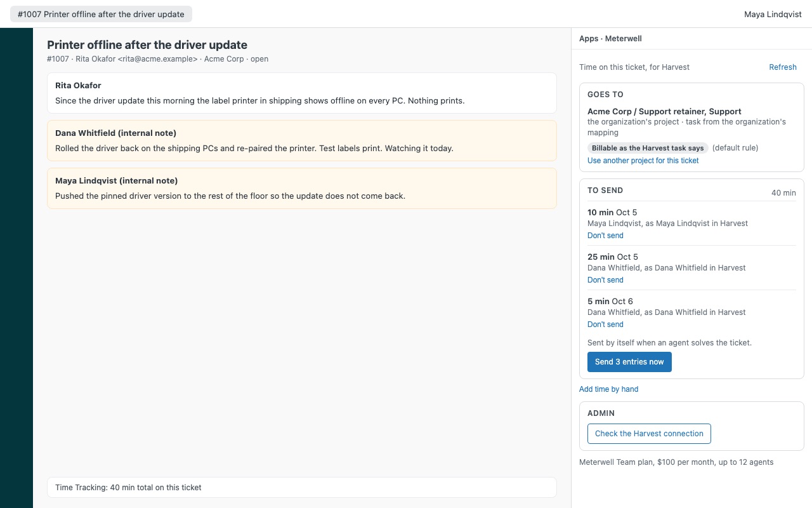Open Add time by hand
This screenshot has height=508, width=812.
pyautogui.click(x=608, y=389)
